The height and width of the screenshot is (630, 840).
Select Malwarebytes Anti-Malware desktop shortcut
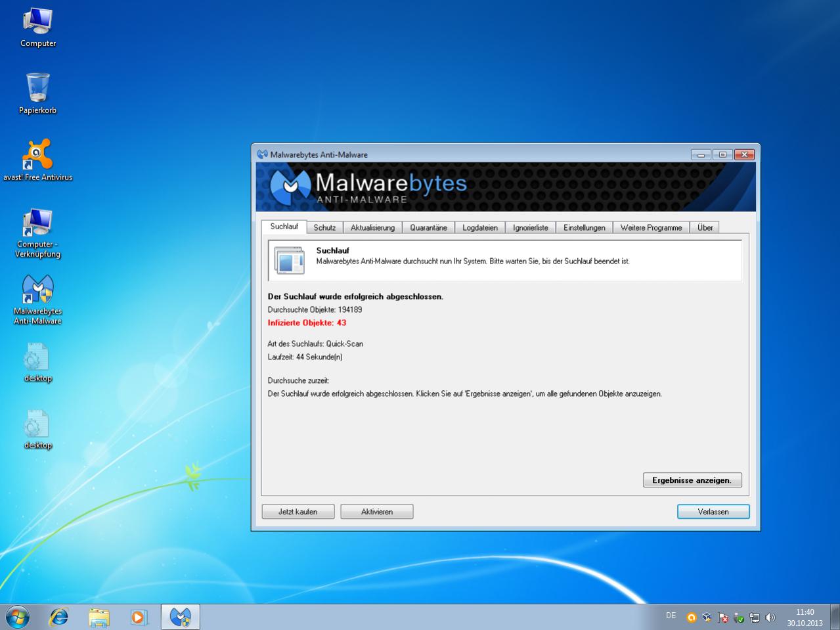click(x=38, y=300)
